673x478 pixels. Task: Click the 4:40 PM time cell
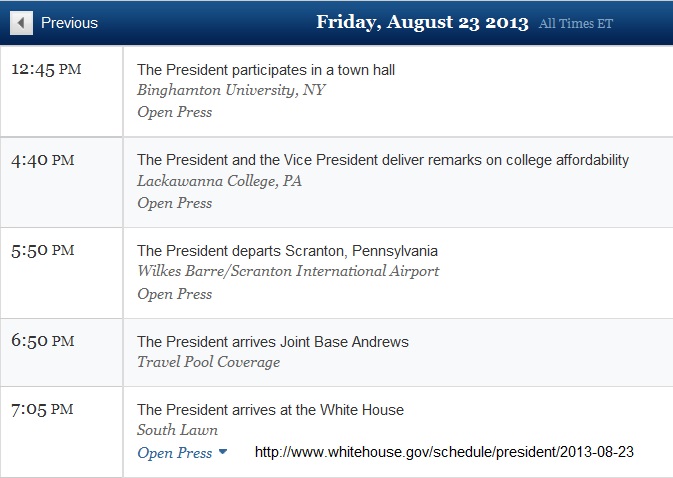[43, 160]
